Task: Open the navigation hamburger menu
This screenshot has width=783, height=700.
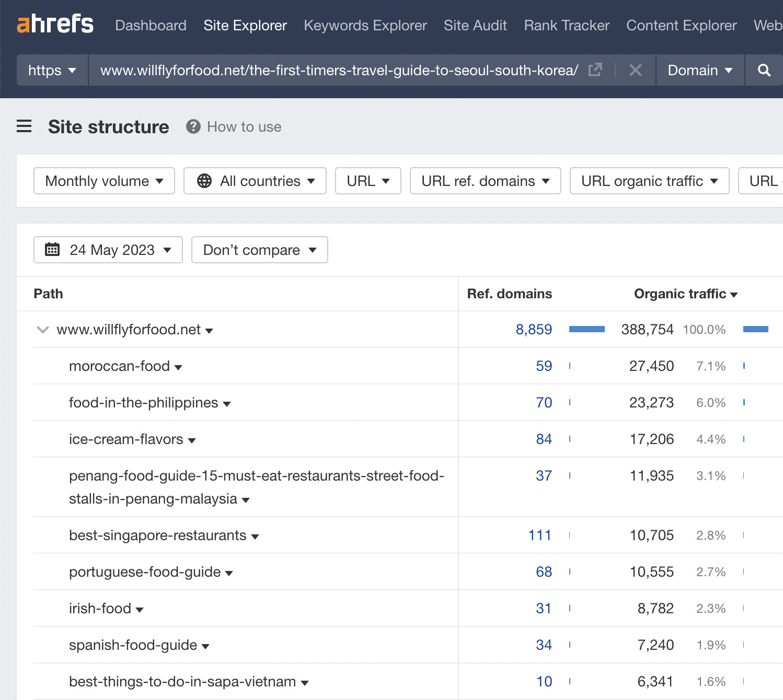Action: tap(24, 126)
